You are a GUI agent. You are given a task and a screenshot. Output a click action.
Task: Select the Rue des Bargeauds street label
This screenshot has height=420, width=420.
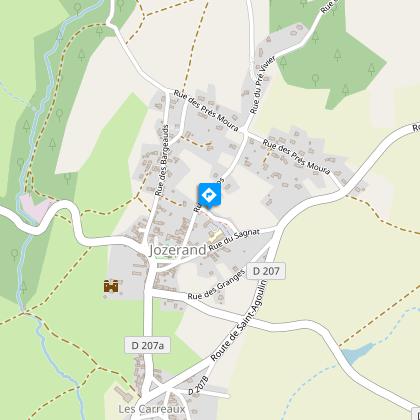[163, 160]
